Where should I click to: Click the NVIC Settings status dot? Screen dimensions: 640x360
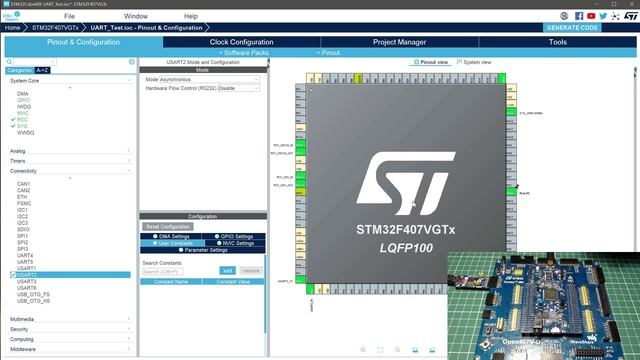(219, 243)
